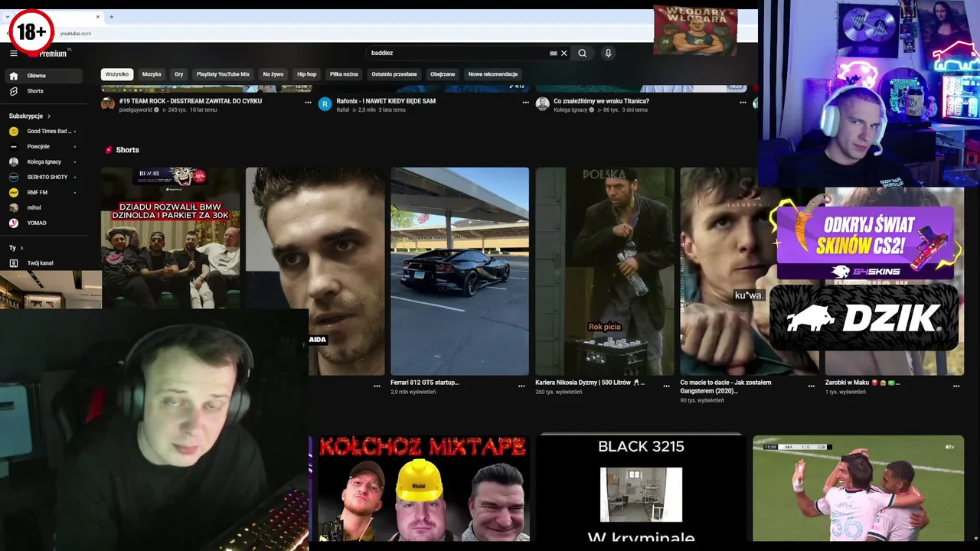This screenshot has height=551, width=980.
Task: Open the hamburger guide menu
Action: tap(14, 53)
